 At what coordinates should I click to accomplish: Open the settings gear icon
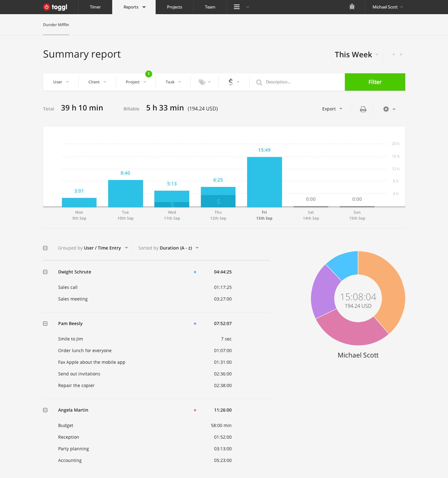[x=386, y=109]
